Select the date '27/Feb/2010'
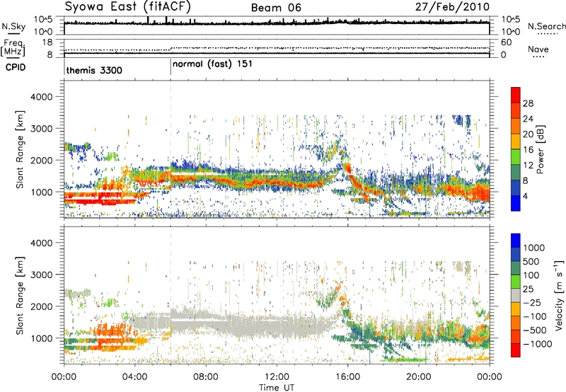566x392 pixels. [452, 7]
